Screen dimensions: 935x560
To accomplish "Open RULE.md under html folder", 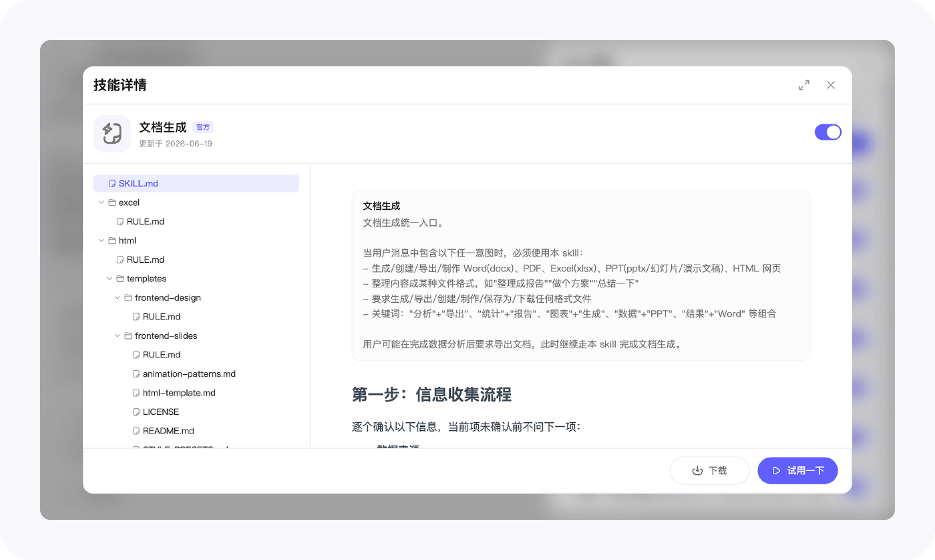I will (145, 260).
